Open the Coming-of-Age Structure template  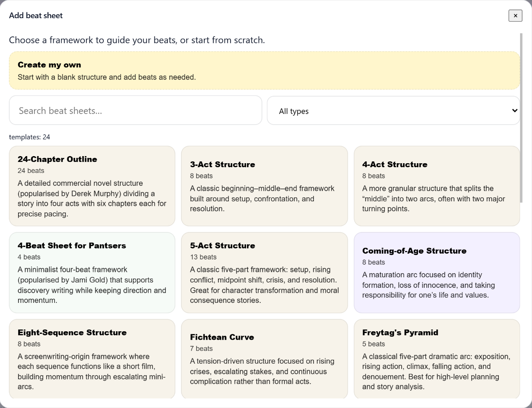[436, 272]
